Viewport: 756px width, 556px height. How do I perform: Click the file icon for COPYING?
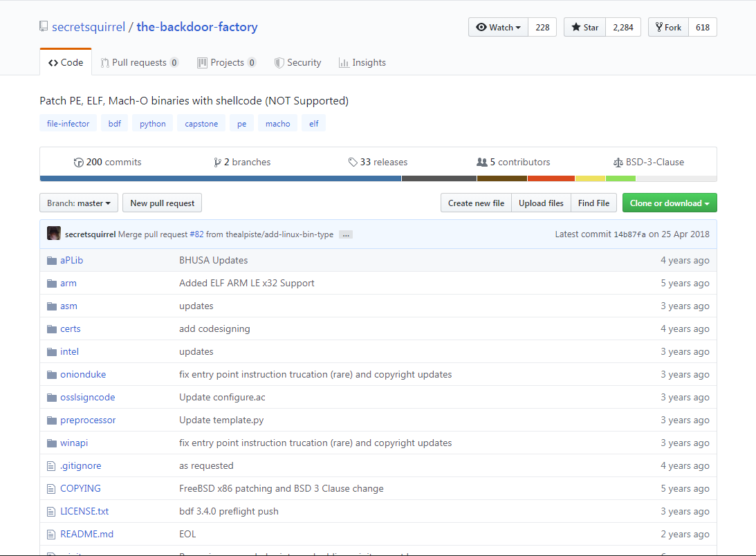point(51,489)
